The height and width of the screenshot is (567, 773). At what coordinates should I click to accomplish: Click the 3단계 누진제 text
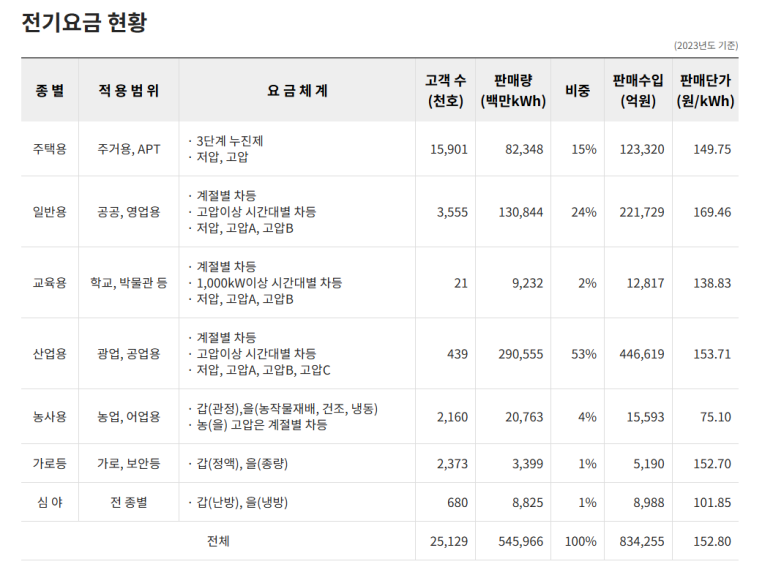(x=230, y=141)
